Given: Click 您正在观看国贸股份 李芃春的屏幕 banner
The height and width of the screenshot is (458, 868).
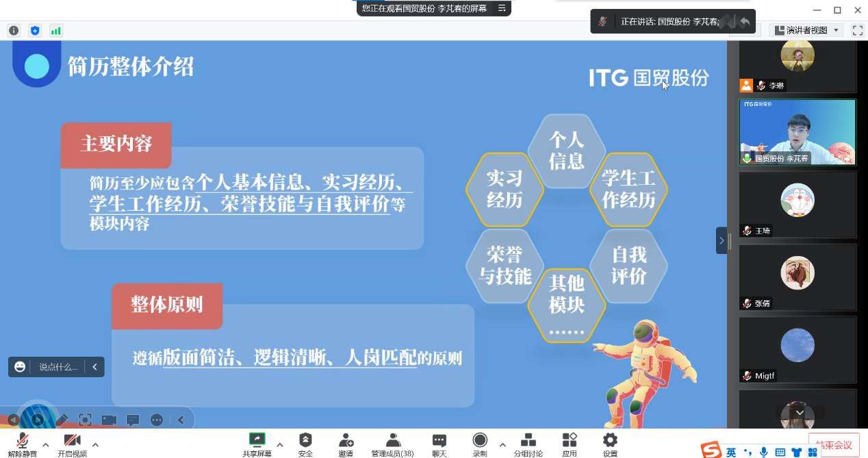Looking at the screenshot, I should tap(424, 8).
